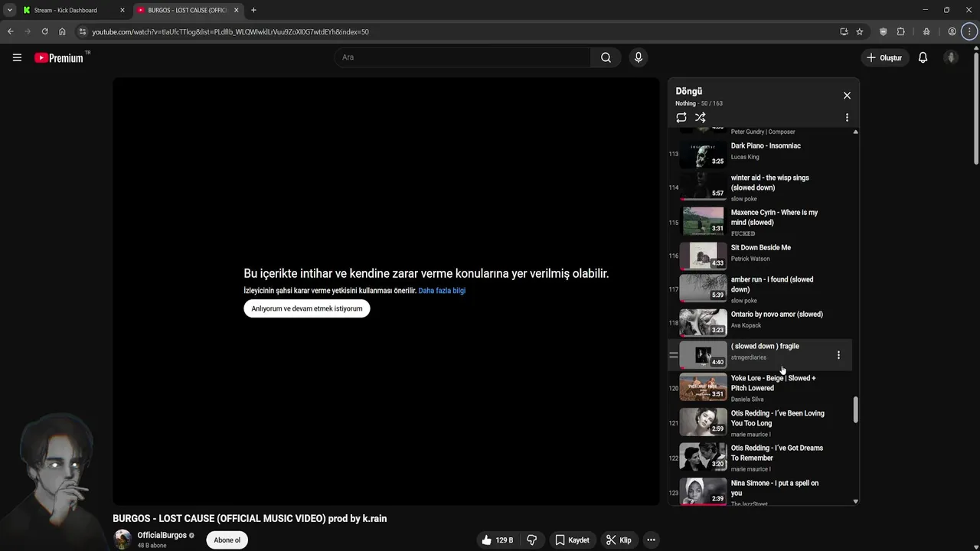
Task: Play Otis Redding - I've Got Dreams thumbnail
Action: (x=703, y=456)
